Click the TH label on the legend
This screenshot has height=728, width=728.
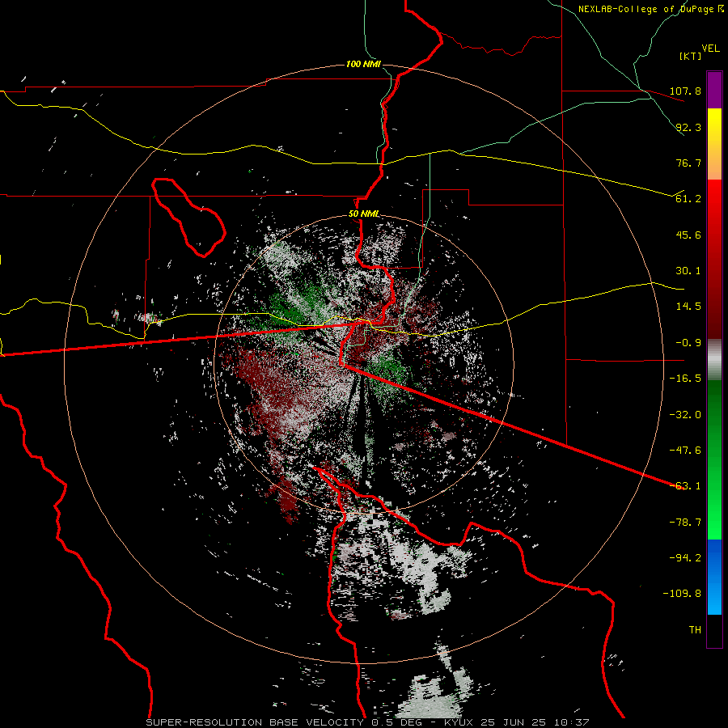coord(695,630)
